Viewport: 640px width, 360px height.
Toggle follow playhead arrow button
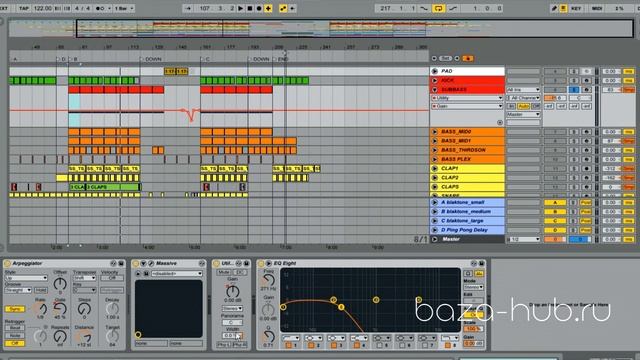[188, 8]
